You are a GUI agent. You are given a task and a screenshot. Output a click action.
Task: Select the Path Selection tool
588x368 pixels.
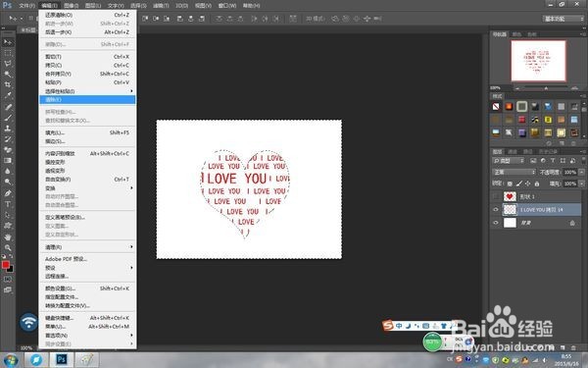point(8,215)
